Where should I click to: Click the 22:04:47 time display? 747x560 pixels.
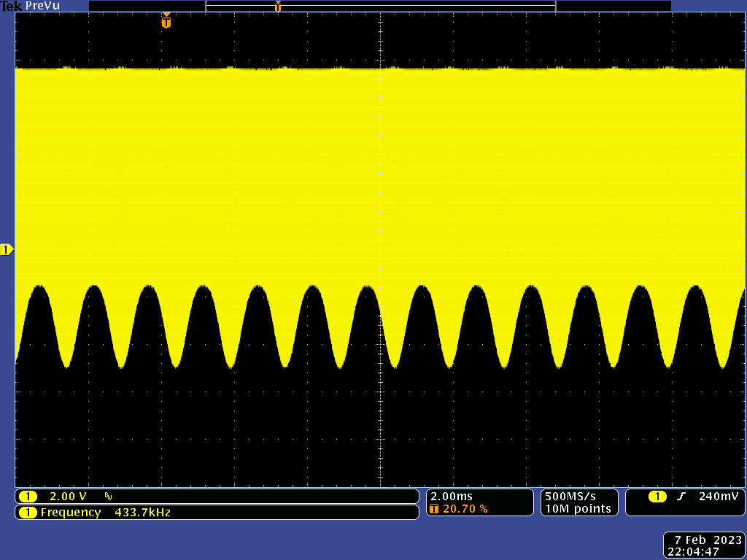(700, 553)
